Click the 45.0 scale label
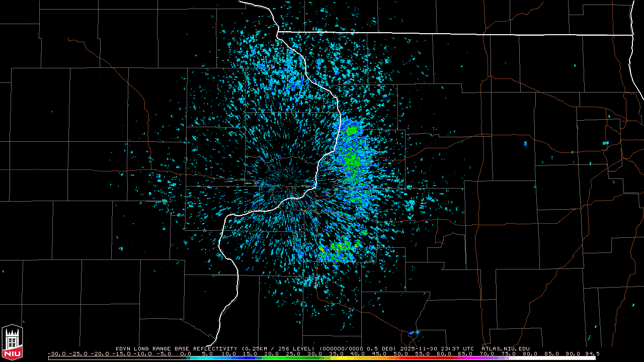 [380, 353]
